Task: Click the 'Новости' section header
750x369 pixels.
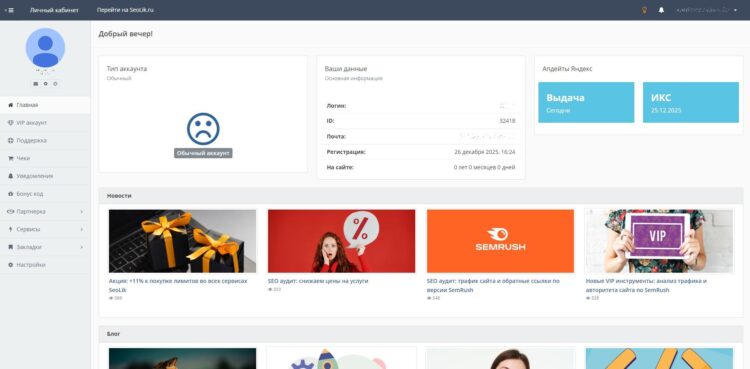Action: [119, 196]
